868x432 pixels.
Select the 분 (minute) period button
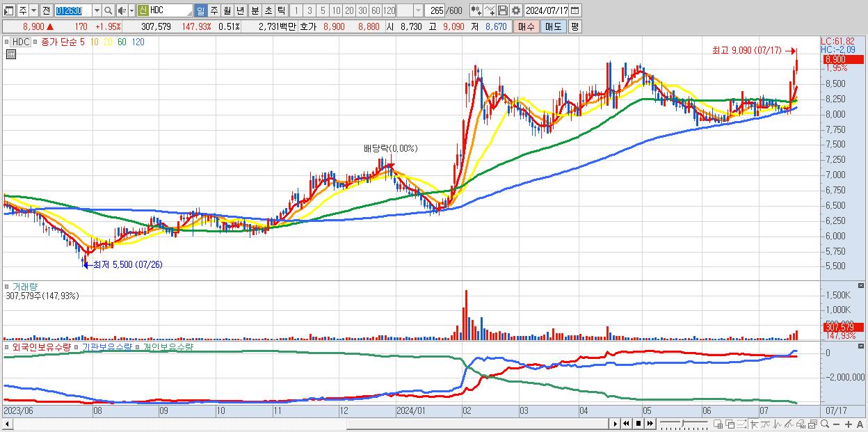[x=255, y=10]
